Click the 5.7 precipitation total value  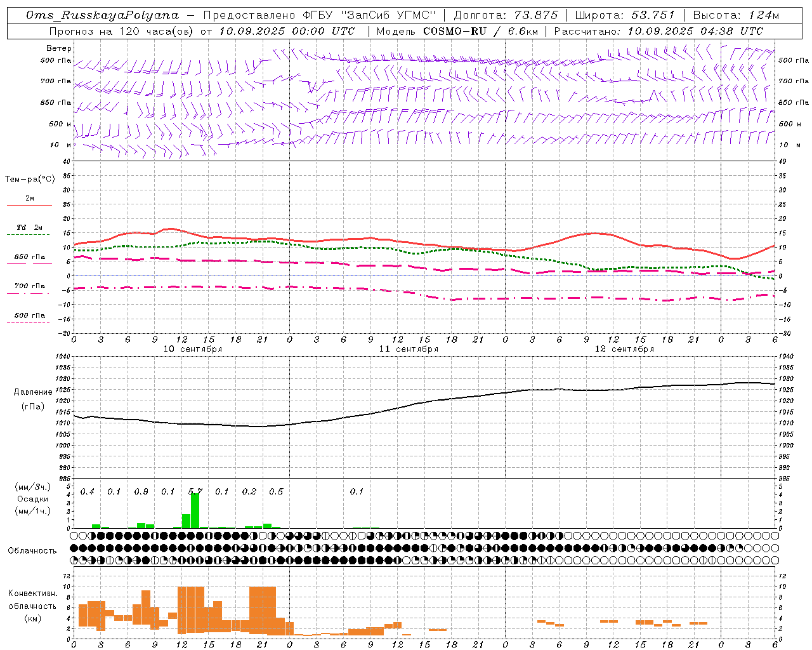(x=195, y=492)
